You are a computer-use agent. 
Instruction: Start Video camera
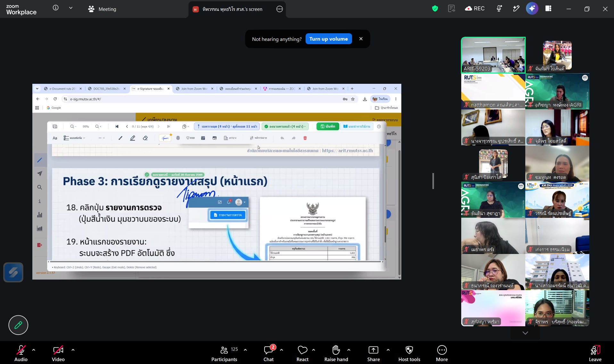tap(58, 353)
